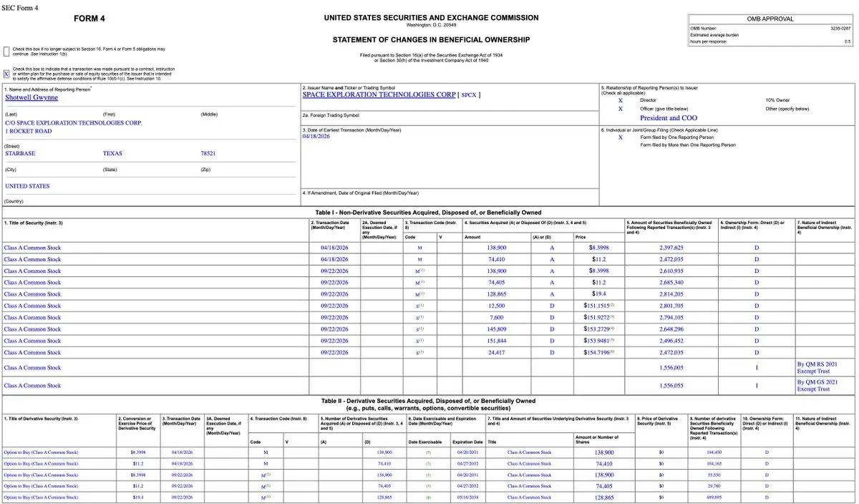Click the X for Form filed by One Reporting Person
The width and height of the screenshot is (859, 504).
click(620, 137)
